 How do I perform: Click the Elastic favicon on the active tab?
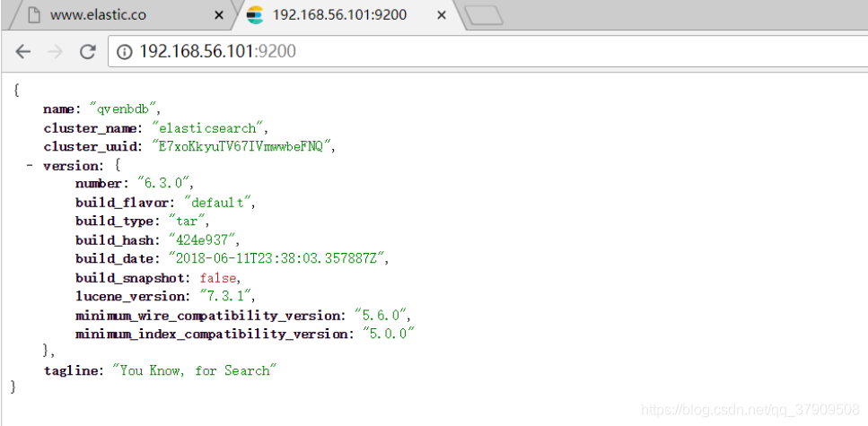click(x=255, y=15)
